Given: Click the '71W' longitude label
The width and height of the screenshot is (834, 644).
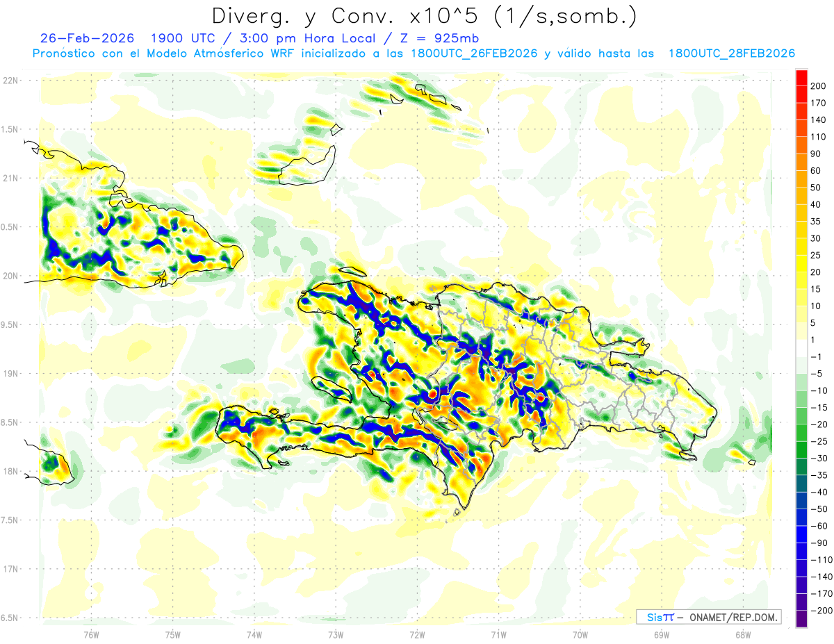Looking at the screenshot, I should [x=498, y=634].
